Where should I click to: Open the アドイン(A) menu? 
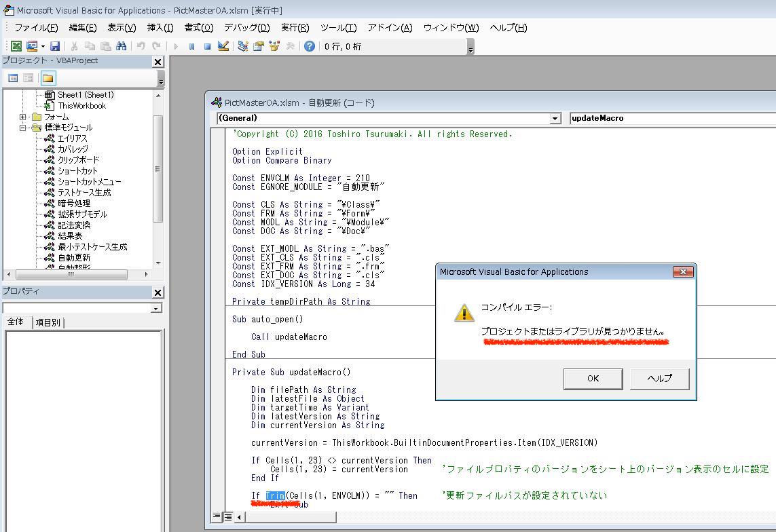coord(390,28)
